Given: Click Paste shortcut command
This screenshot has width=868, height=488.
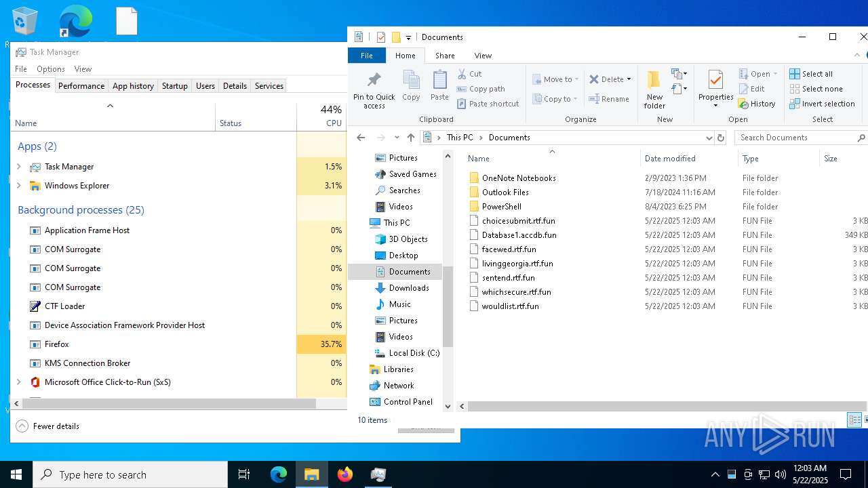Looking at the screenshot, I should pos(488,104).
